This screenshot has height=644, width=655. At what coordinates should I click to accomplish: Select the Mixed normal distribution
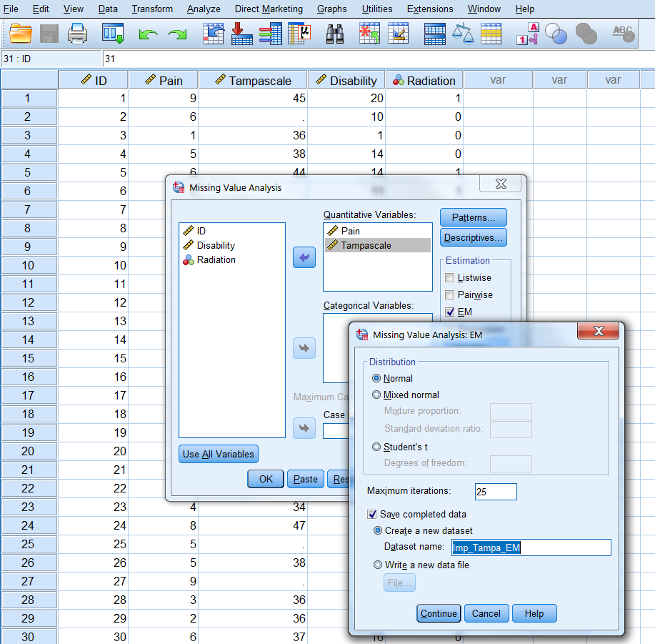point(377,395)
